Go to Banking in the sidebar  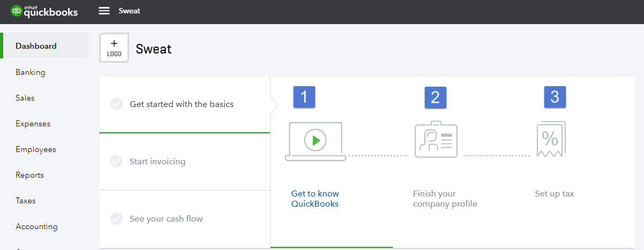pos(31,72)
